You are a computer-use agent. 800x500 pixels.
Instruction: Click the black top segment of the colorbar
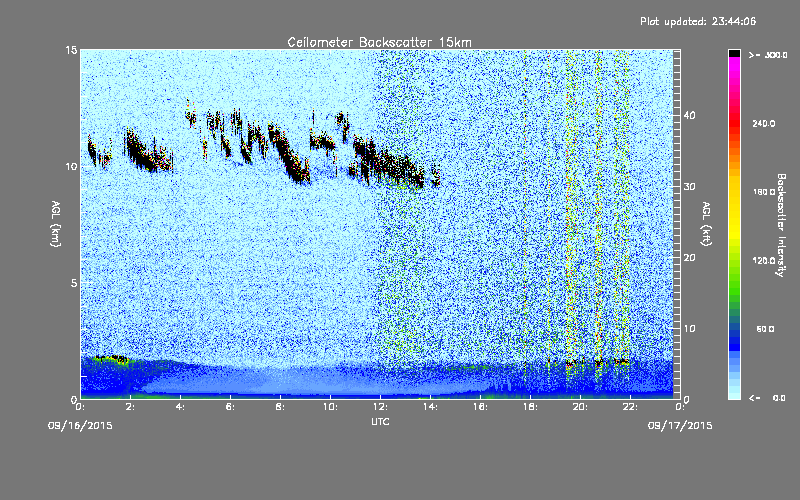(x=734, y=53)
